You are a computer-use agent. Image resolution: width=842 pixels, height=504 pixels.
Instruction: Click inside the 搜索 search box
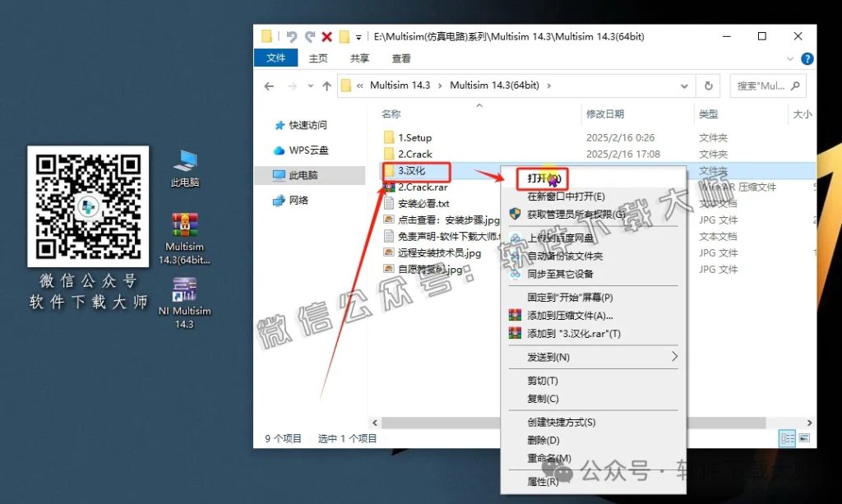pyautogui.click(x=765, y=86)
